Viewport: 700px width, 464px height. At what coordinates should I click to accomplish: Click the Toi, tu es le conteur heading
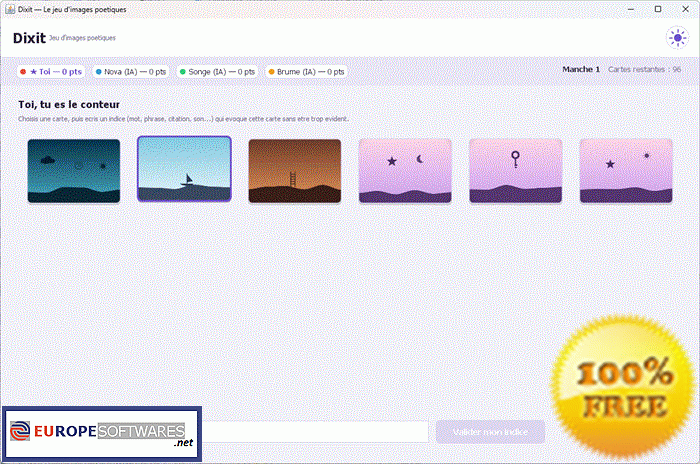[x=69, y=105]
